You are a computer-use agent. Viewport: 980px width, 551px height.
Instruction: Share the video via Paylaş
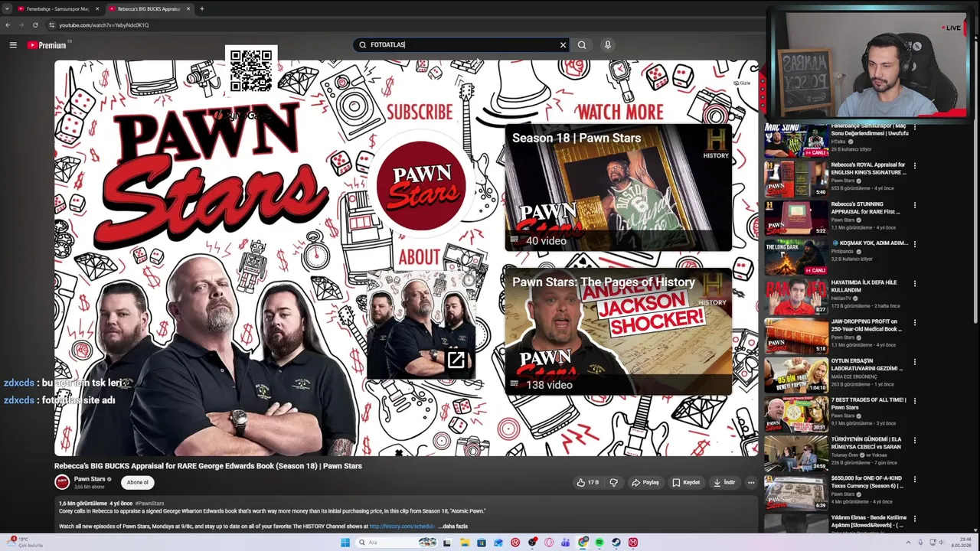point(645,482)
